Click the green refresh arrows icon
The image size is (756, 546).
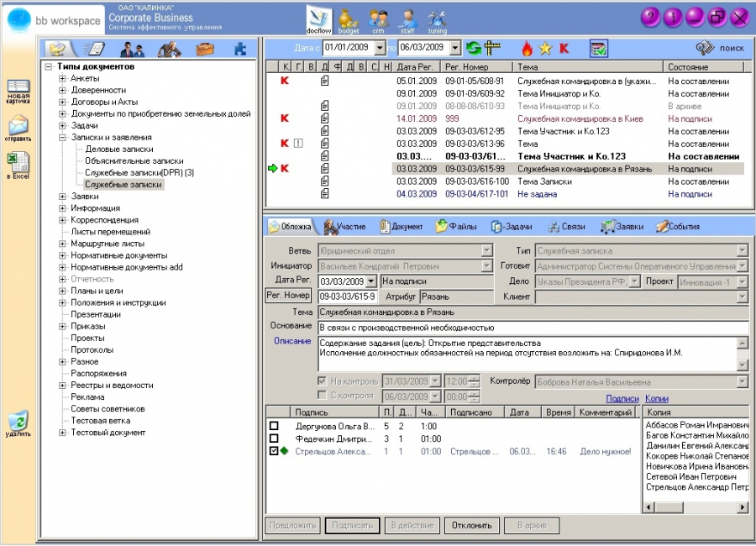tap(474, 48)
